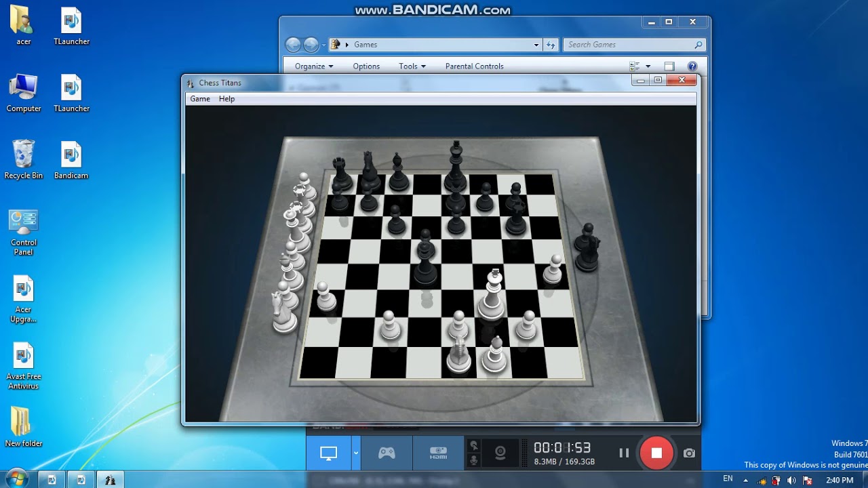Select the black king on the back rank
Viewport: 868px width, 488px height.
[456, 166]
